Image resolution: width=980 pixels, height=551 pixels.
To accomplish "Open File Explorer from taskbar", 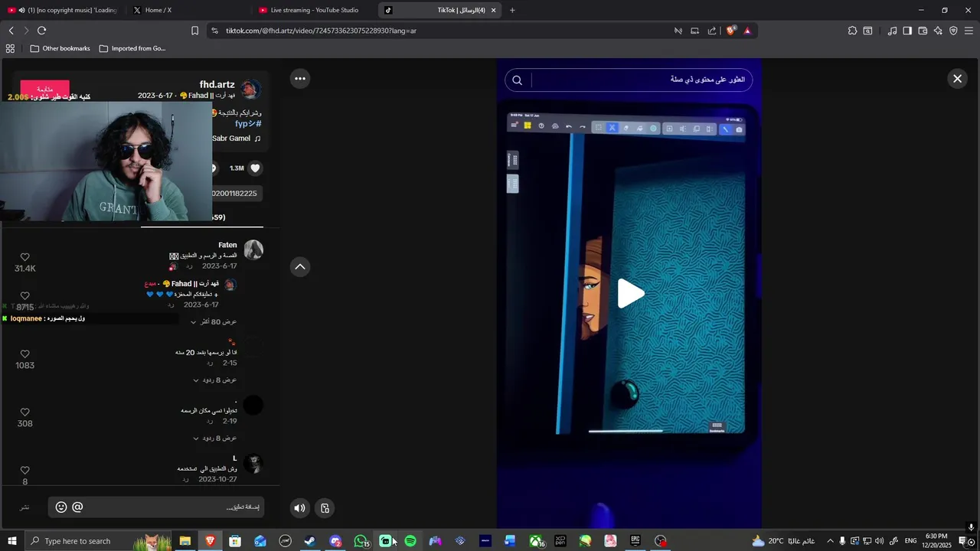I will point(185,541).
